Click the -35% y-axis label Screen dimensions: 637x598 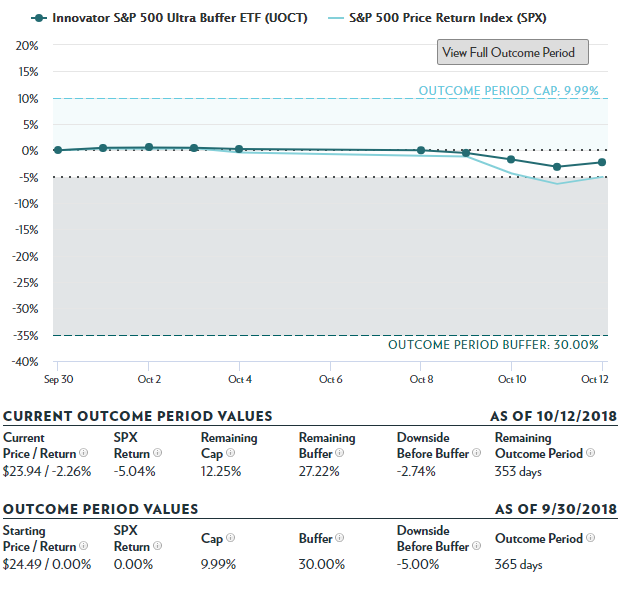pyautogui.click(x=26, y=336)
